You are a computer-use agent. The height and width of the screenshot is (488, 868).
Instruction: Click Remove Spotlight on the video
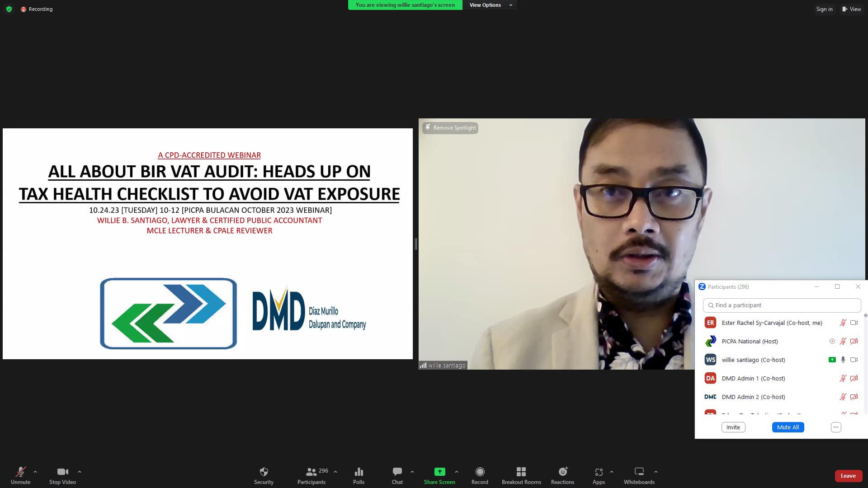450,128
